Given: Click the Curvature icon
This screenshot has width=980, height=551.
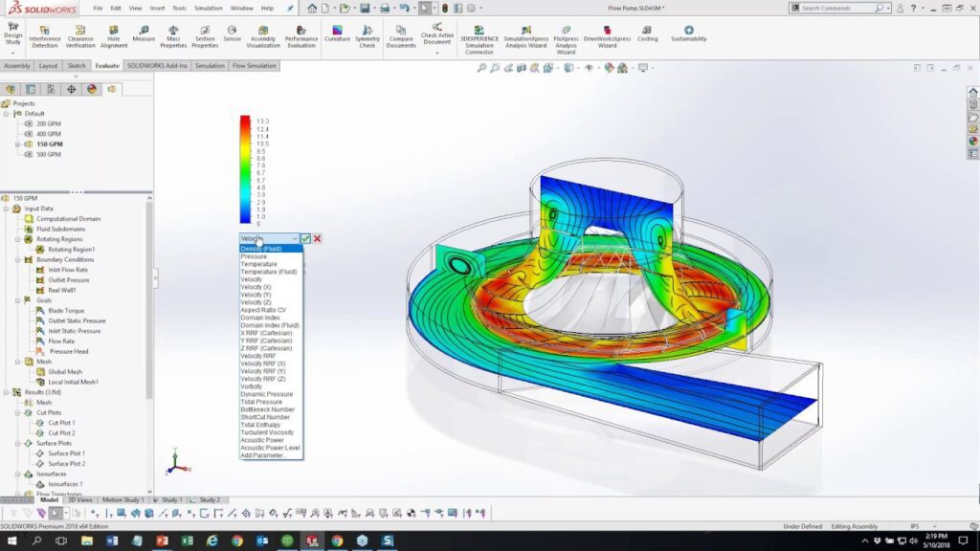Looking at the screenshot, I should pos(337,32).
